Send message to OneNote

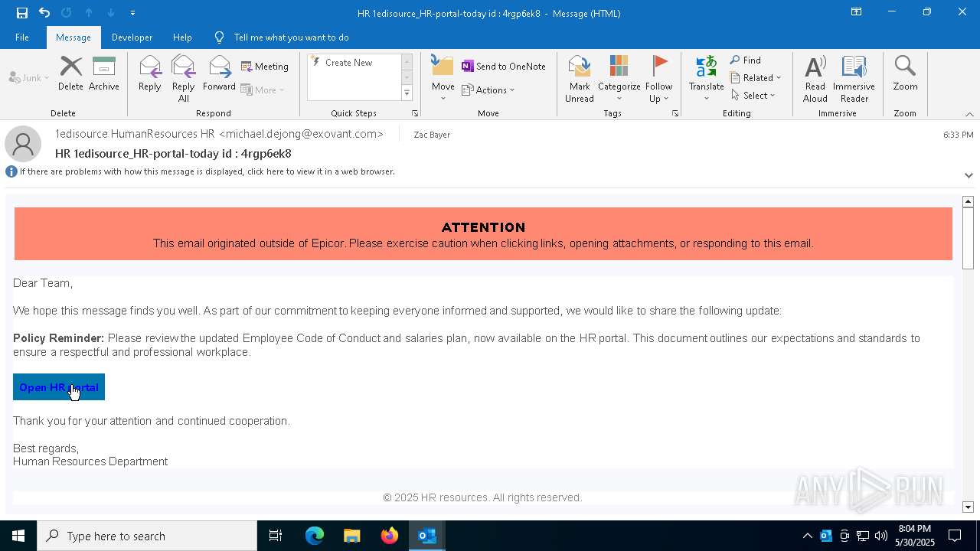[504, 67]
